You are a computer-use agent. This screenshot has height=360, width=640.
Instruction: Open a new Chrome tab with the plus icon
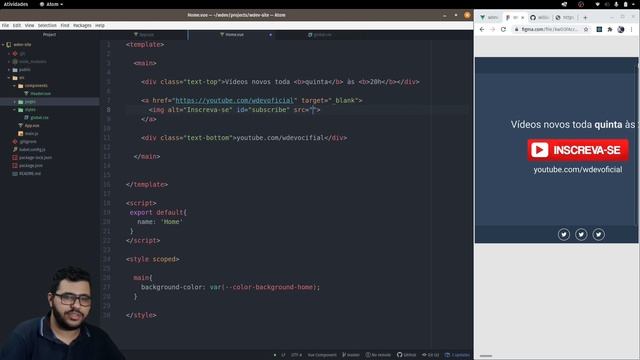coord(585,18)
